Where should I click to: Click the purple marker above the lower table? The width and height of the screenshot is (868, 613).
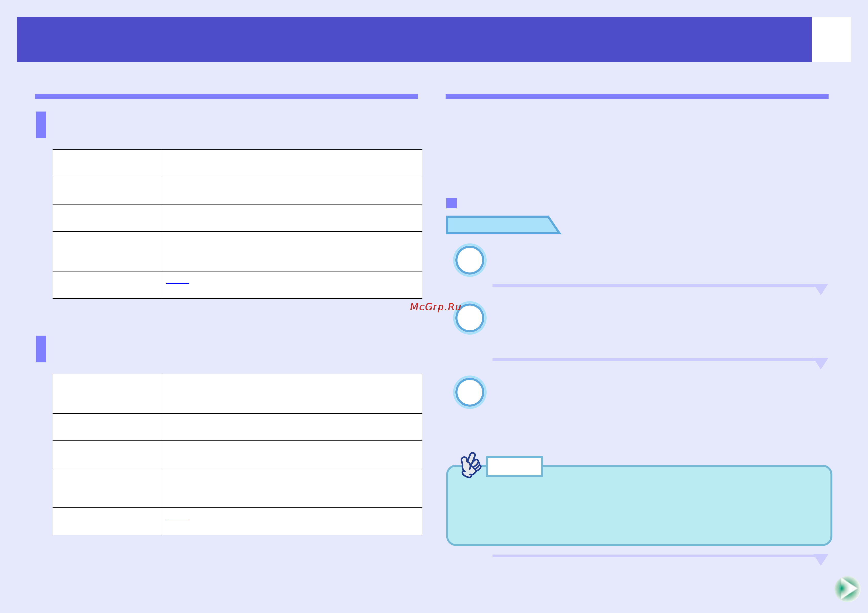[41, 349]
